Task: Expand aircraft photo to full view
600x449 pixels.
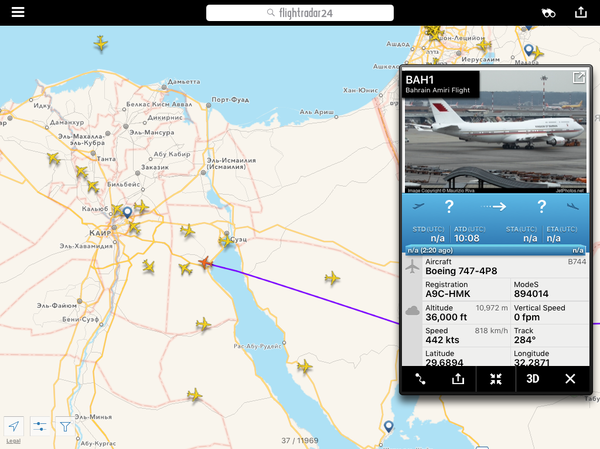Action: tap(579, 78)
